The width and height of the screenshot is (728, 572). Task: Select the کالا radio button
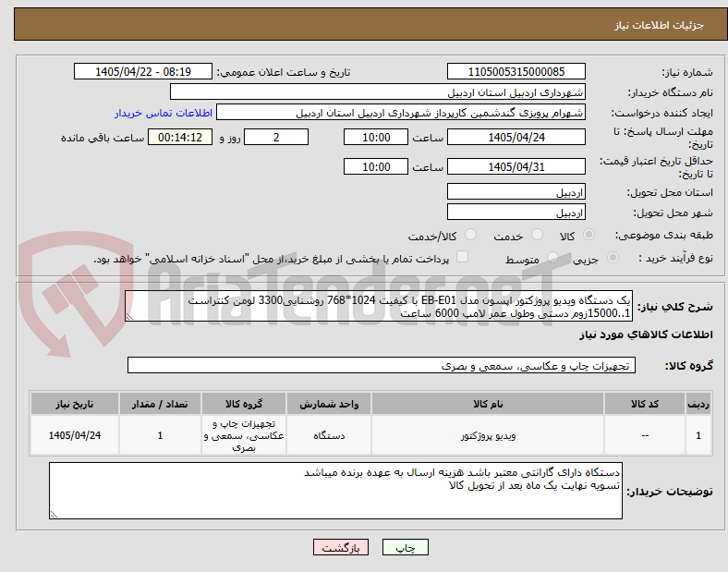(x=588, y=235)
